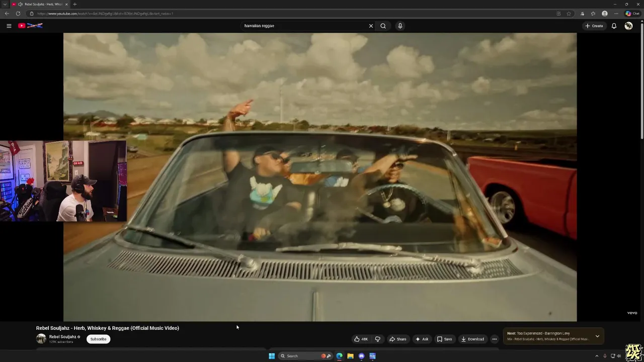Open YouTube account avatar menu
644x362 pixels.
[628, 26]
